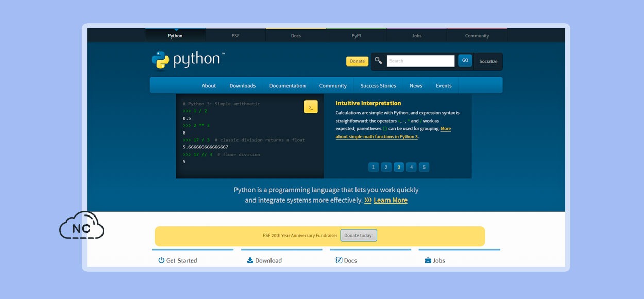The image size is (644, 299).
Task: Go to slide 2 of the carousel
Action: 386,167
